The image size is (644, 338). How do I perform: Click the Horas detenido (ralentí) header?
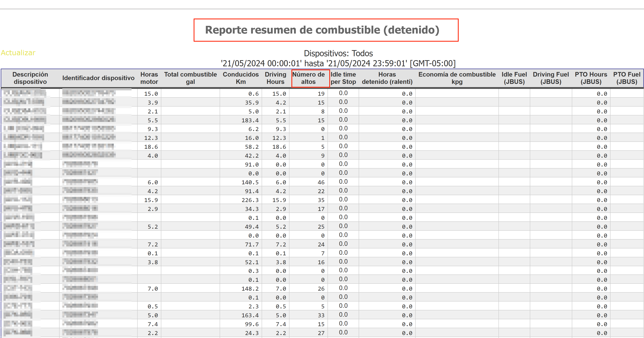coord(387,78)
